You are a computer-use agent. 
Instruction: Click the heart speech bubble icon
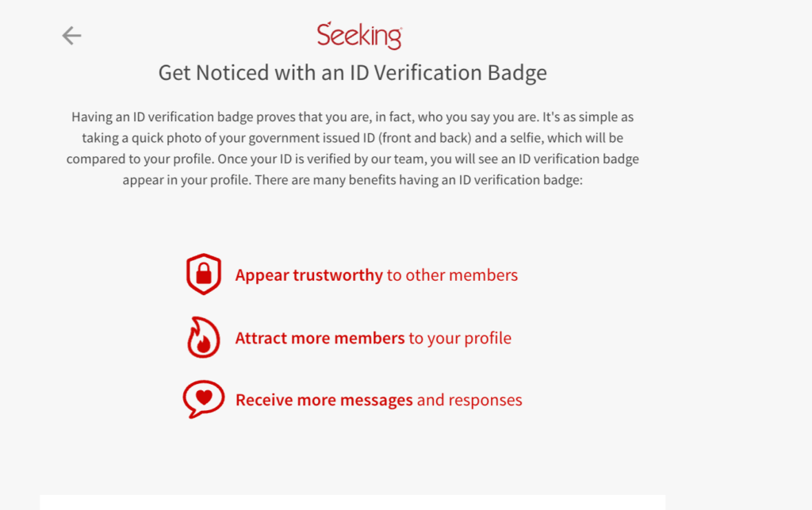tap(203, 399)
